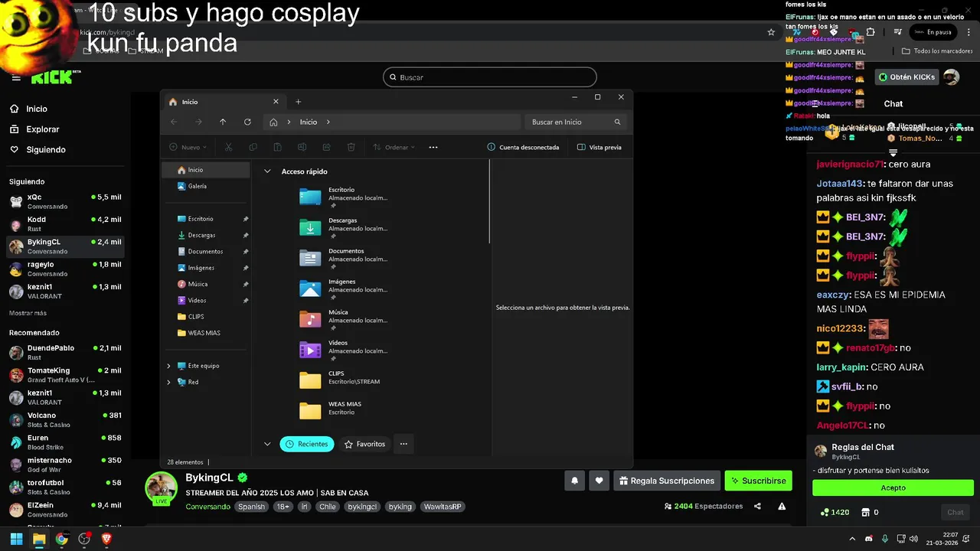
Task: Click the Kick logo
Action: click(x=54, y=78)
